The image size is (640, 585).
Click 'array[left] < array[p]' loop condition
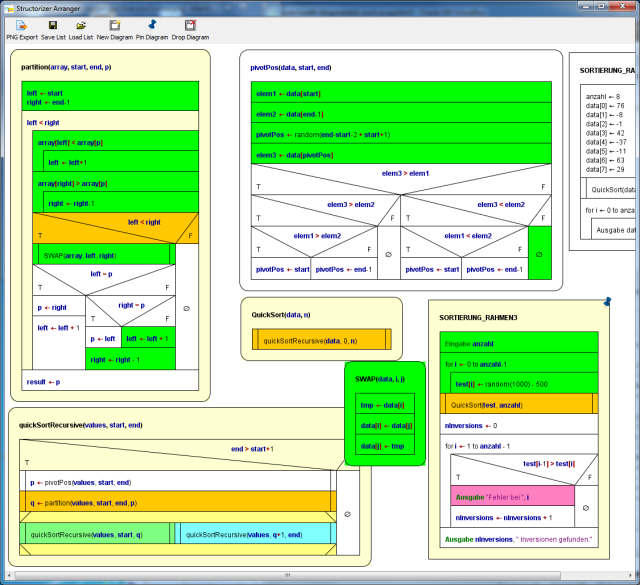tap(116, 141)
